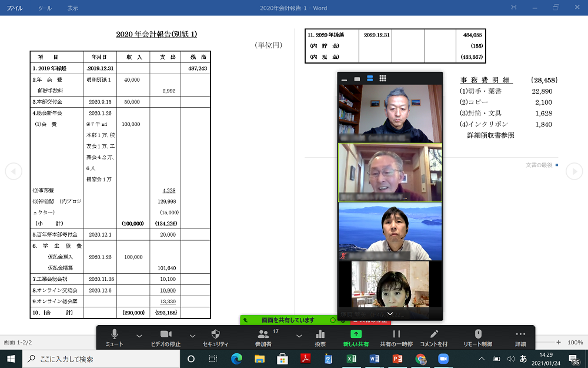Open audio options arrow beside ミュート
Viewport: 588px width, 368px height.
(x=139, y=336)
